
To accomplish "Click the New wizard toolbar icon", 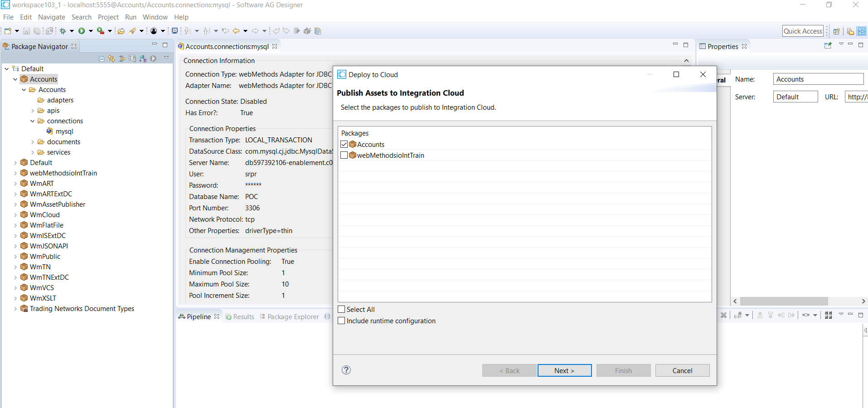I will tap(8, 31).
